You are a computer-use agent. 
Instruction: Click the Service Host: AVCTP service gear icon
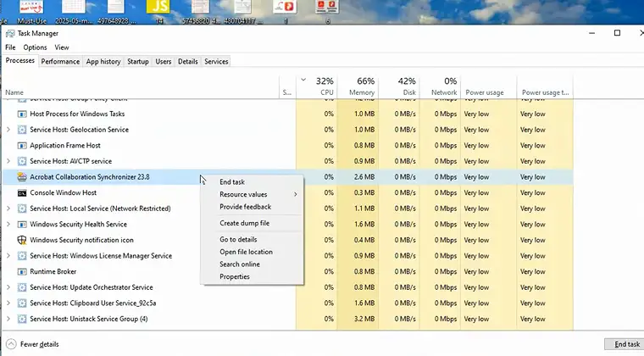pos(22,161)
